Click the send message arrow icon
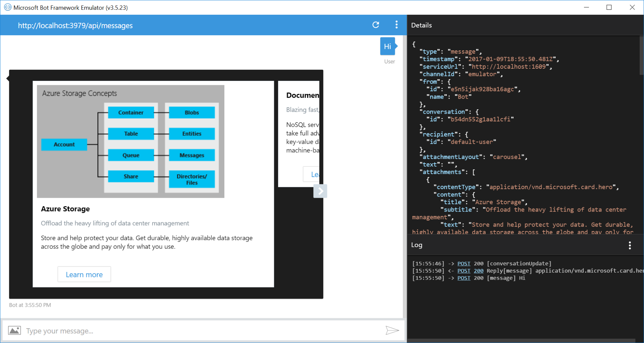 pos(392,331)
